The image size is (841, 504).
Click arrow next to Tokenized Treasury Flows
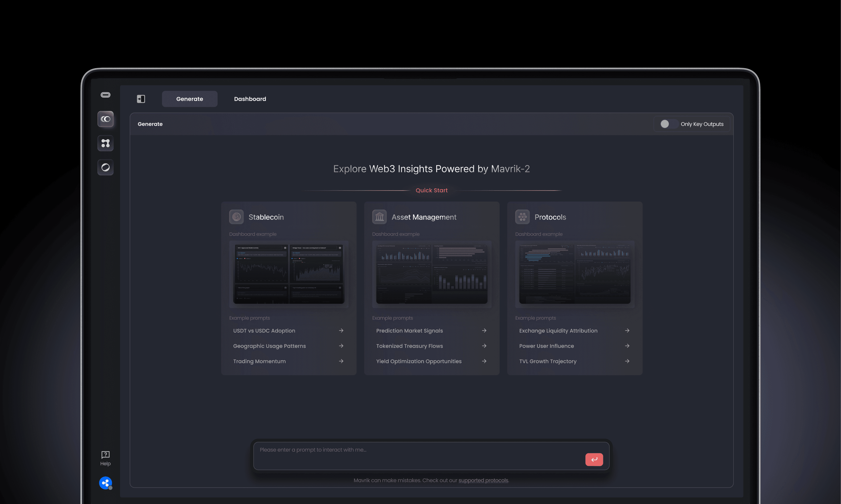[484, 346]
